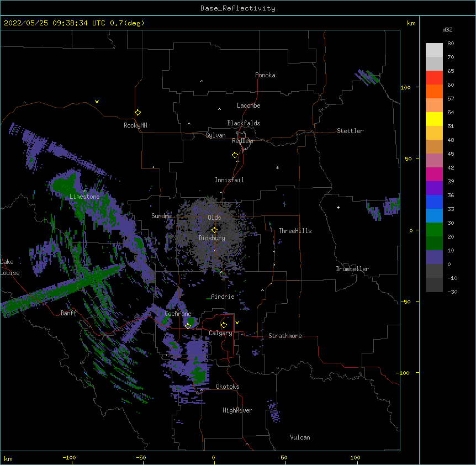This screenshot has width=476, height=465.
Task: Click the RedDeer city label
Action: coord(243,141)
